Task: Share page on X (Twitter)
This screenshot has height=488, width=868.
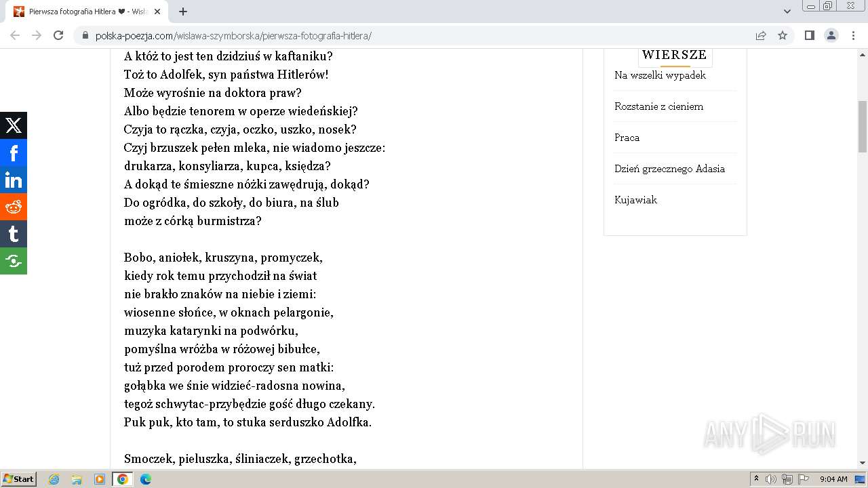Action: 14,125
